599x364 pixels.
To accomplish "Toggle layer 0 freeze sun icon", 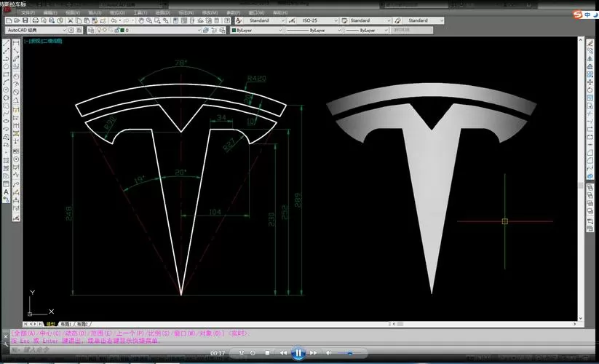I will click(x=105, y=30).
